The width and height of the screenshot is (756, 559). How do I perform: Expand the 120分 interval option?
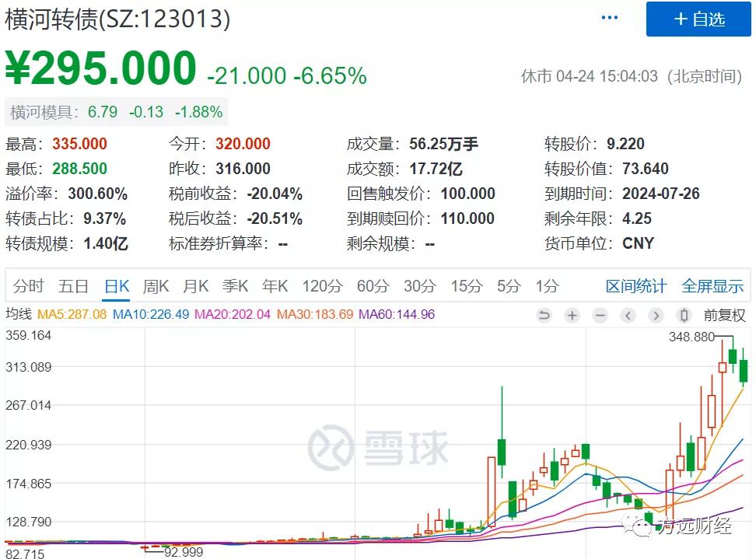tap(322, 286)
